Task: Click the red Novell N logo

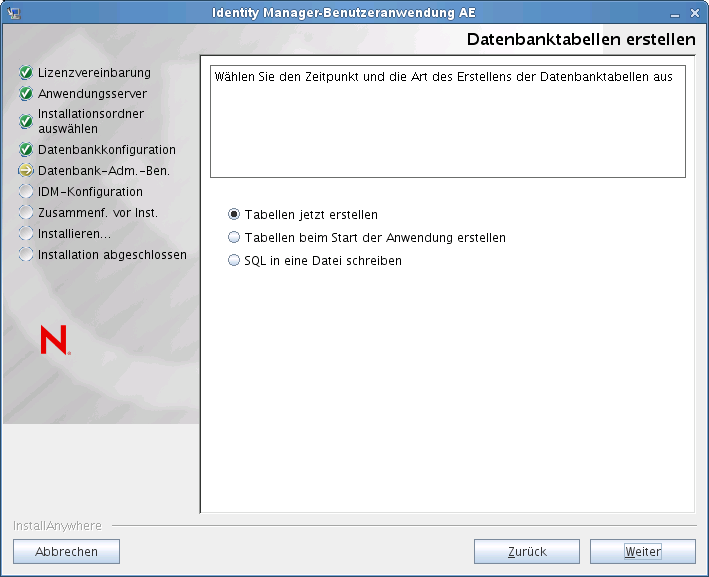Action: coord(55,340)
